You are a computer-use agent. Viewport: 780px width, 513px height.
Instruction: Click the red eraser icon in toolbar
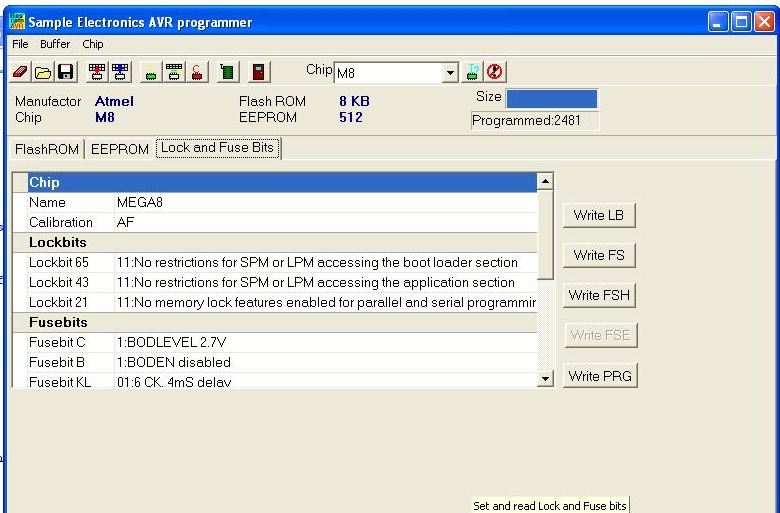pos(21,72)
